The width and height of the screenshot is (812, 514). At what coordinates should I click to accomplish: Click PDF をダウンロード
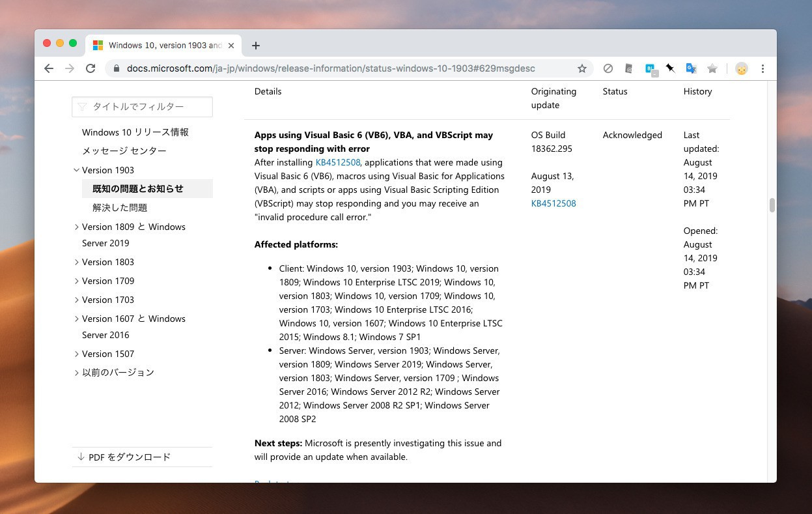tap(124, 457)
